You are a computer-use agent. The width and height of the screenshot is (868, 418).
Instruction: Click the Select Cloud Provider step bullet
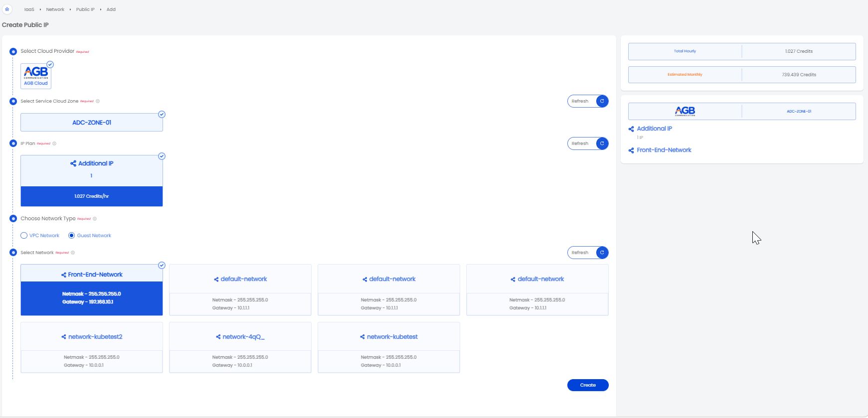point(13,52)
